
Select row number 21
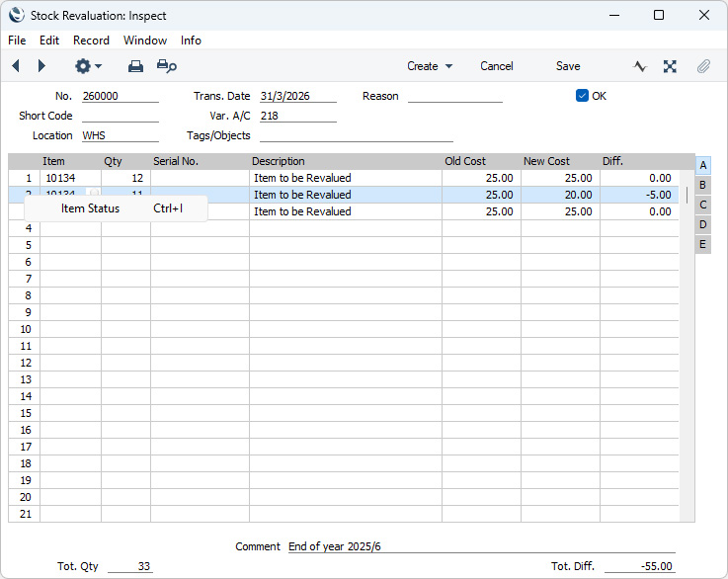24,514
